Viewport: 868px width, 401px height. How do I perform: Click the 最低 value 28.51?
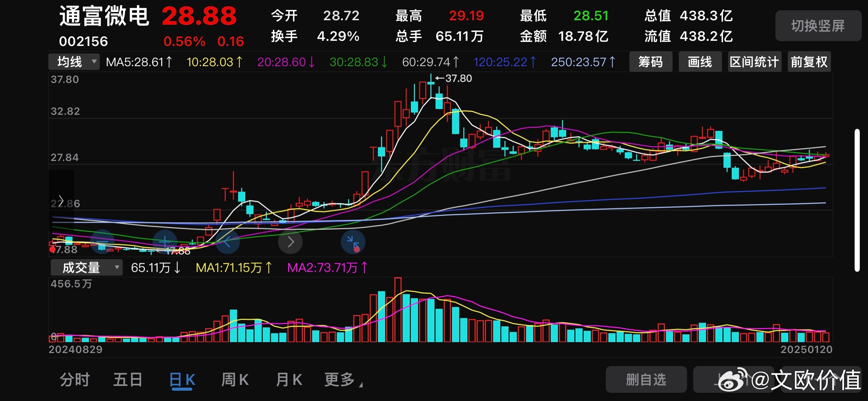(591, 16)
